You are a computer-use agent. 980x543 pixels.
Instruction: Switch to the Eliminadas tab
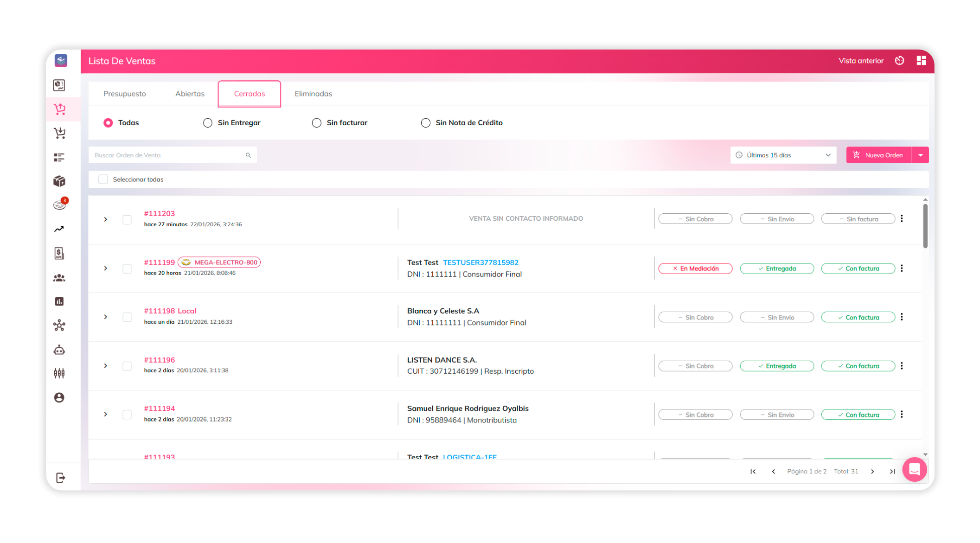(x=313, y=94)
